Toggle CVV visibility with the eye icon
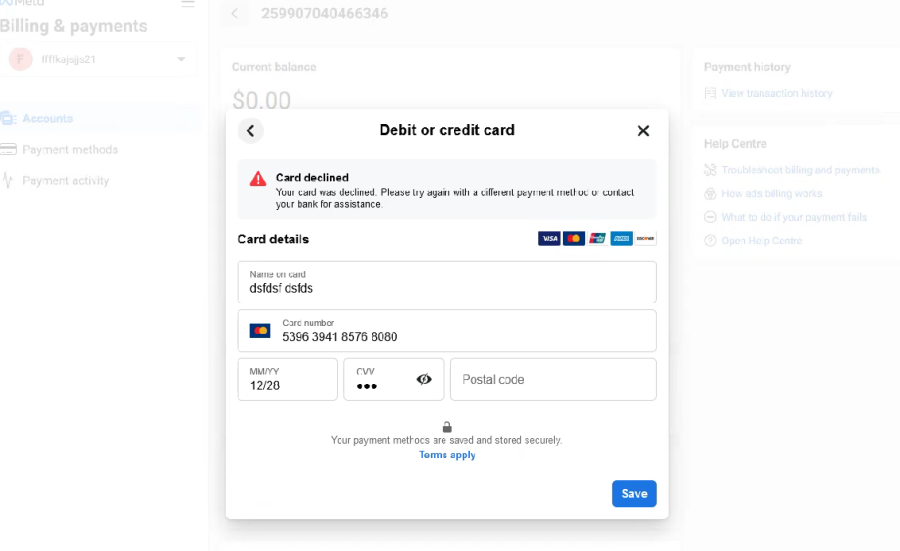This screenshot has width=900, height=551. pos(424,379)
